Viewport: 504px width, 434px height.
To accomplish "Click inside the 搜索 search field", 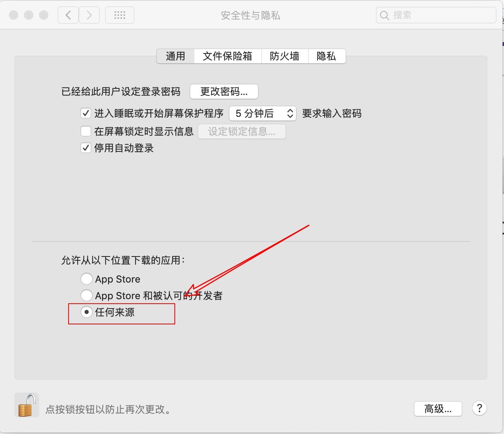I will 436,15.
